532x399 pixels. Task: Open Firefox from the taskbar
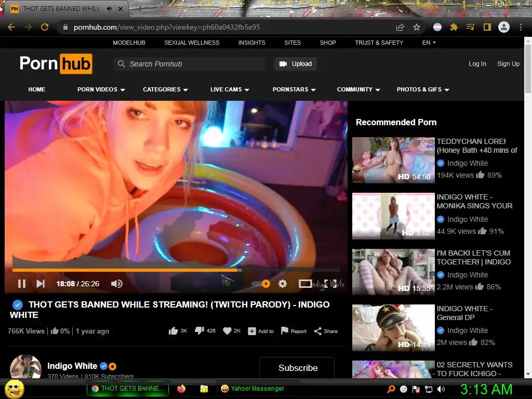(181, 389)
